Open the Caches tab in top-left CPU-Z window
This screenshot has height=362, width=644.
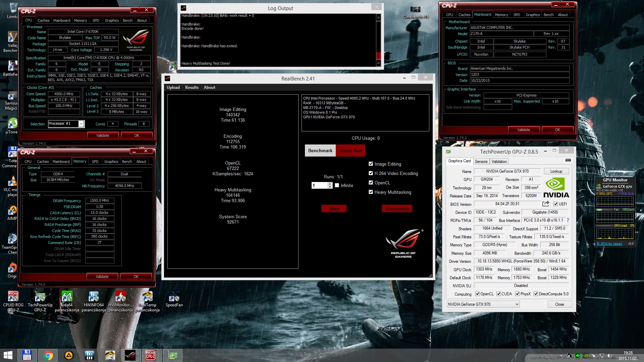43,20
